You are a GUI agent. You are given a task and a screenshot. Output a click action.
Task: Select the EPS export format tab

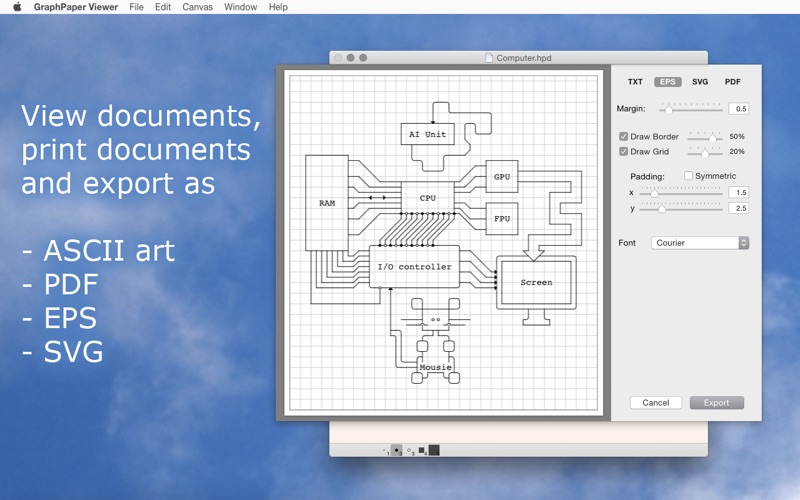(667, 82)
